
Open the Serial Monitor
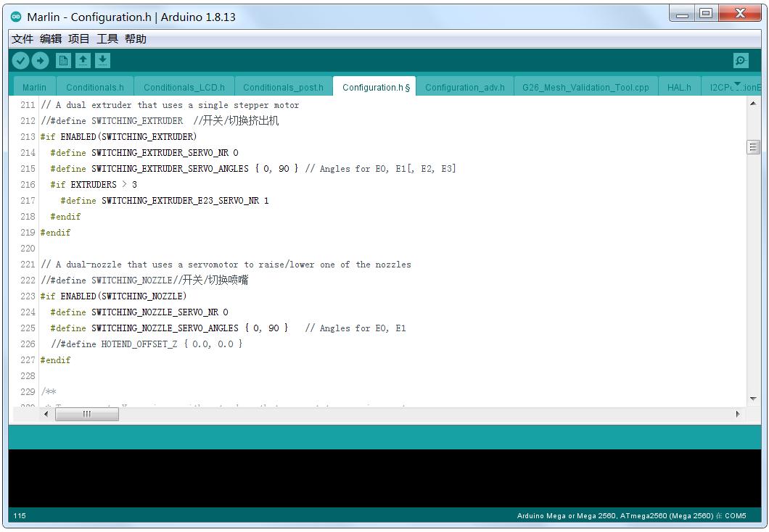[741, 61]
